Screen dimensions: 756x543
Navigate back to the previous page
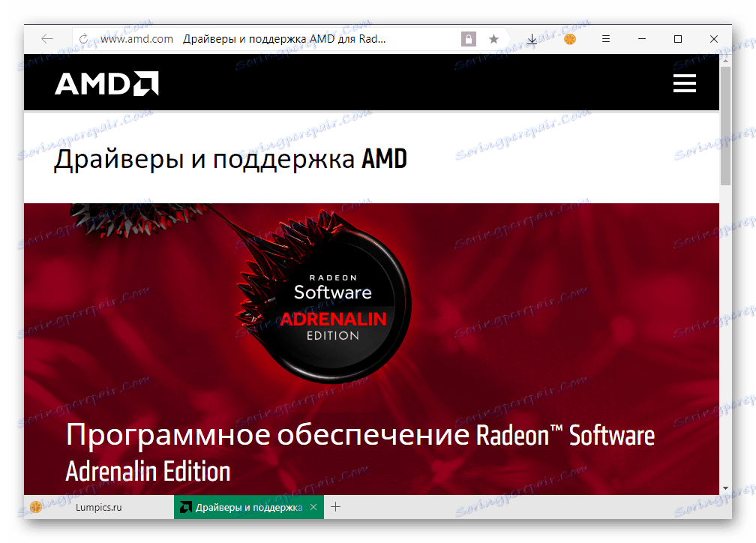pyautogui.click(x=46, y=38)
